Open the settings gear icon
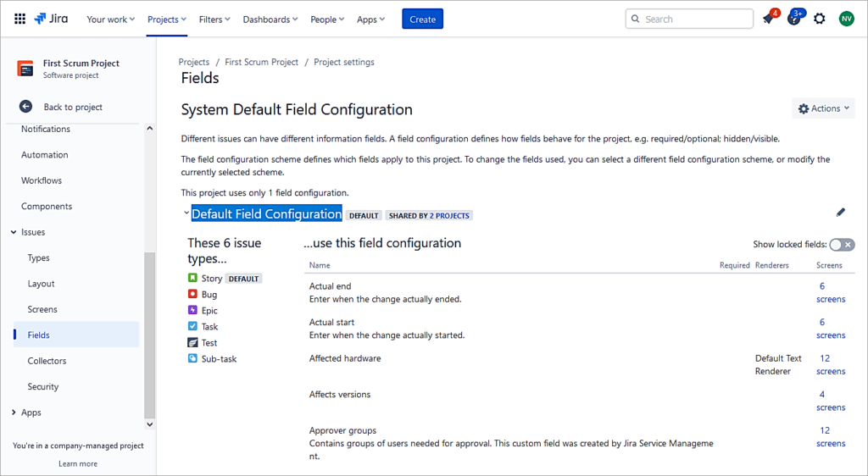This screenshot has width=868, height=476. 820,19
